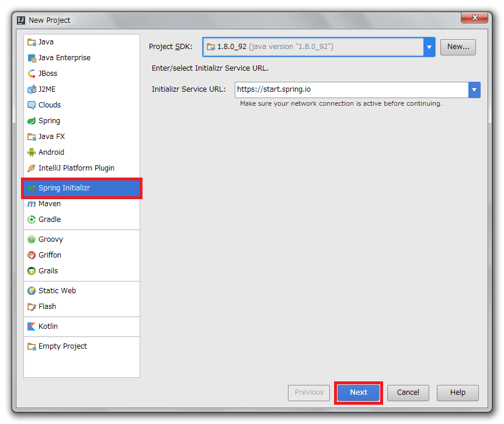Click the New... SDK button

[458, 47]
